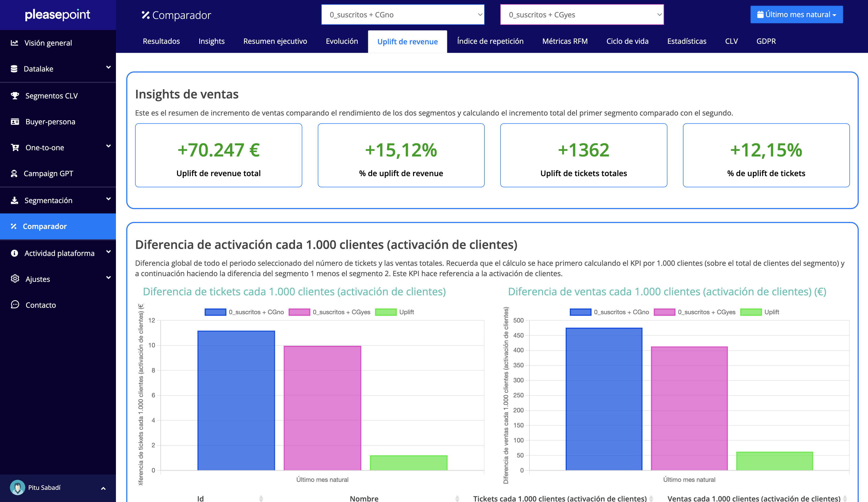Click the Datalake database icon

[x=14, y=69]
